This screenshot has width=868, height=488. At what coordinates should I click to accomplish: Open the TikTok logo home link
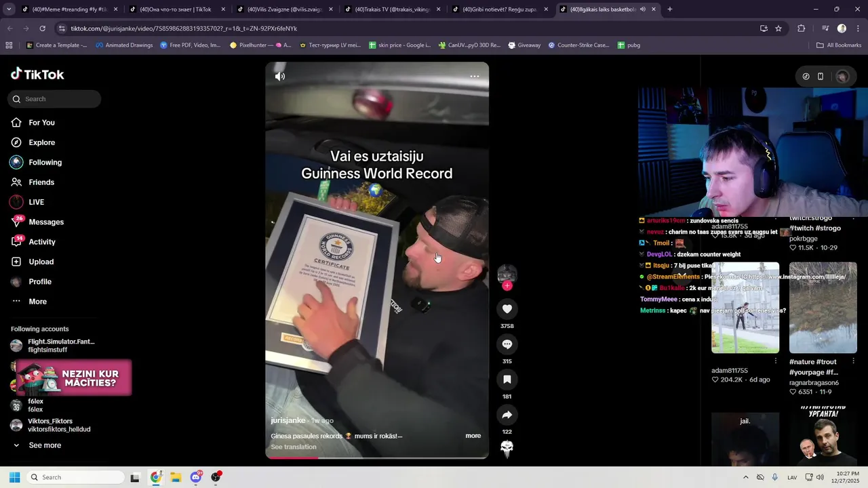[x=37, y=75]
